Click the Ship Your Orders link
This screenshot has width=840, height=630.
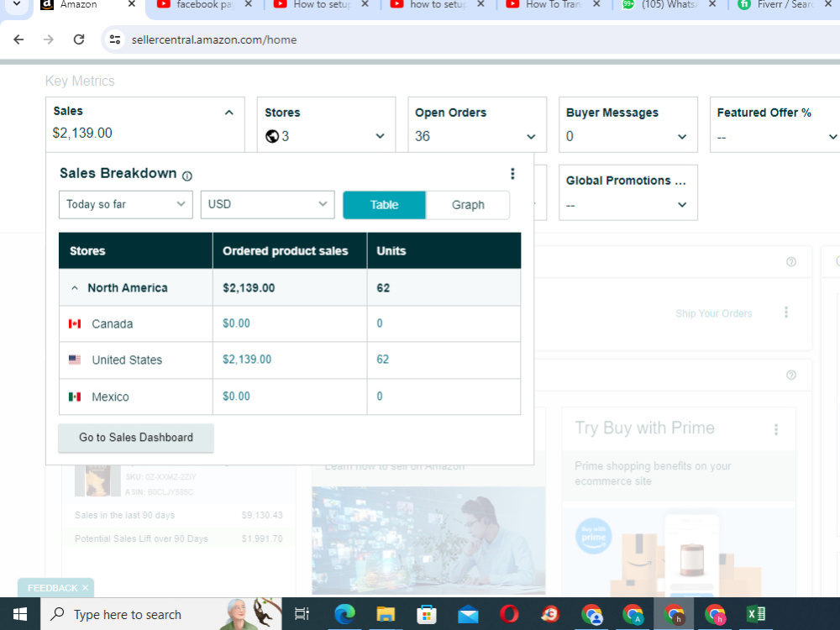(x=713, y=313)
